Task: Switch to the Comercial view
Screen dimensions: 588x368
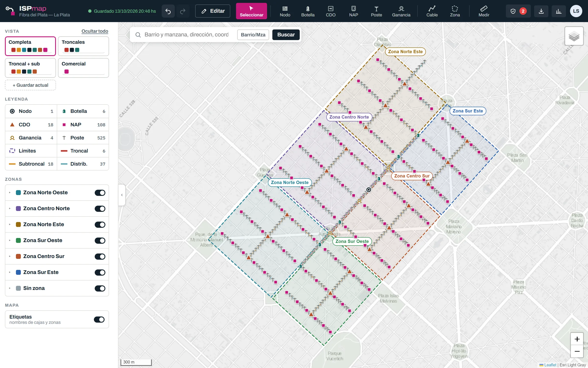Action: [83, 68]
